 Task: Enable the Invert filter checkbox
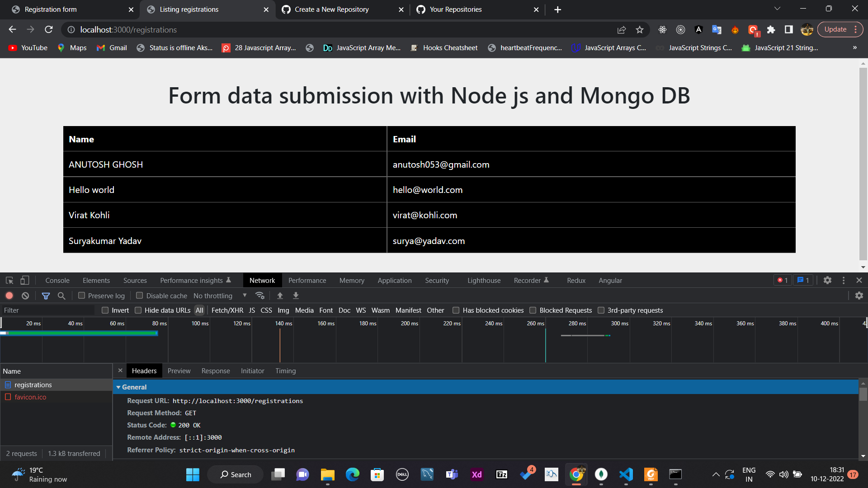coord(105,310)
